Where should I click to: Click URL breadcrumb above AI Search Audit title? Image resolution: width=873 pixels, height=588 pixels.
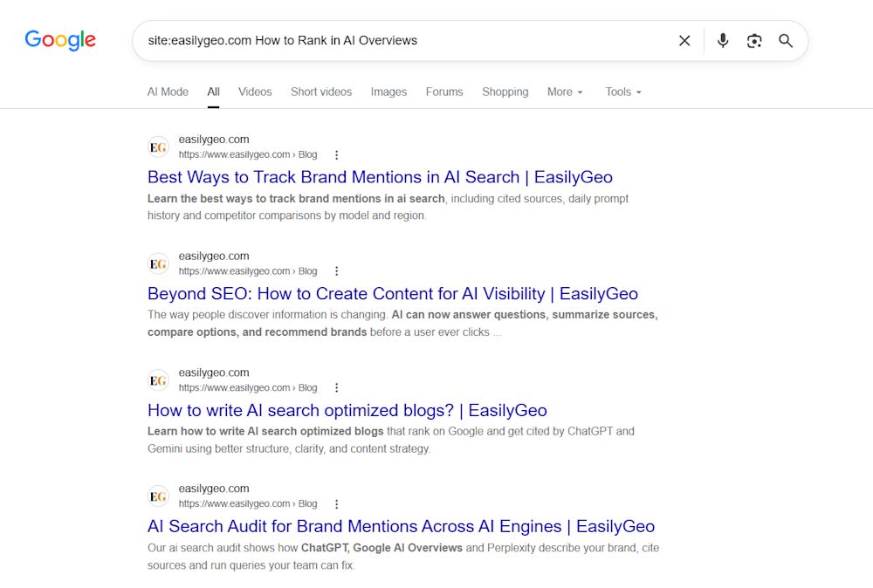tap(248, 504)
